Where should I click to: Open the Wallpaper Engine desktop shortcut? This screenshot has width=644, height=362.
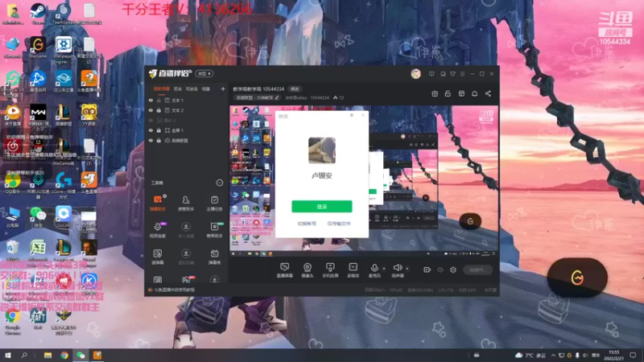64,50
